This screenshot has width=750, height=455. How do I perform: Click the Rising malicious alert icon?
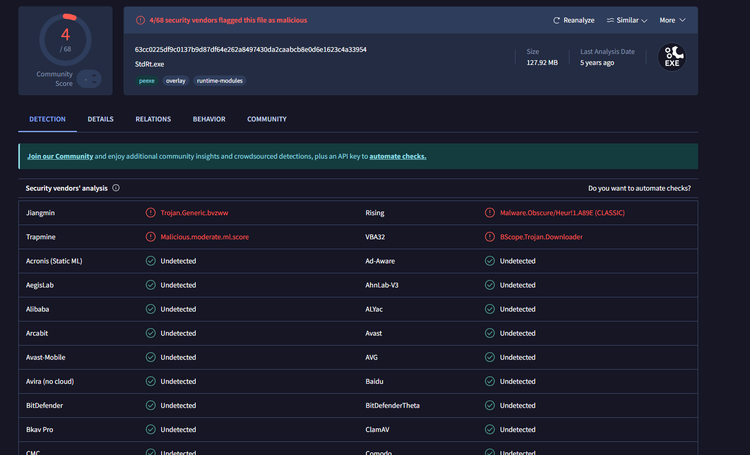coord(490,213)
